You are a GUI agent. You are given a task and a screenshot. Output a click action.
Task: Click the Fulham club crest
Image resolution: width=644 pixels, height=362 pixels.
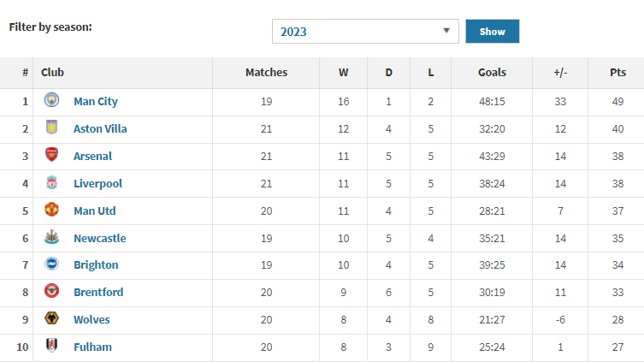tap(52, 346)
